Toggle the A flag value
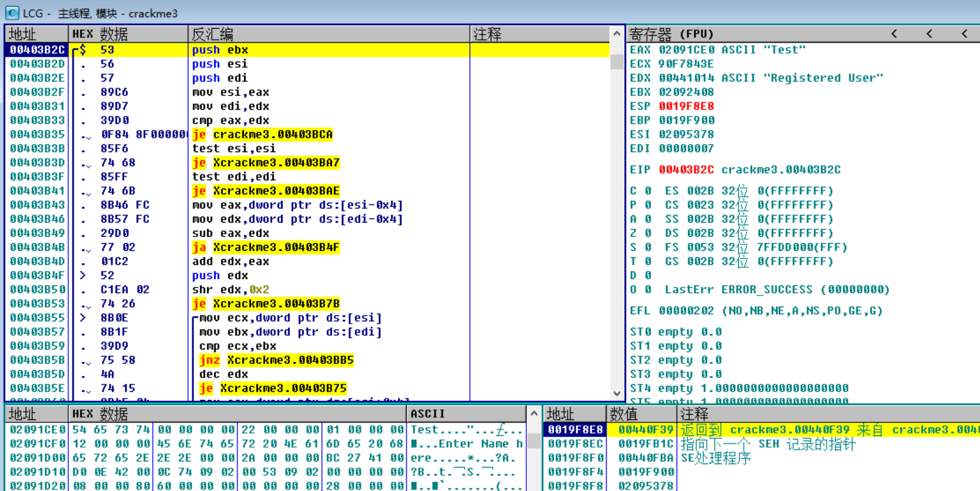This screenshot has width=980, height=491. [x=648, y=219]
